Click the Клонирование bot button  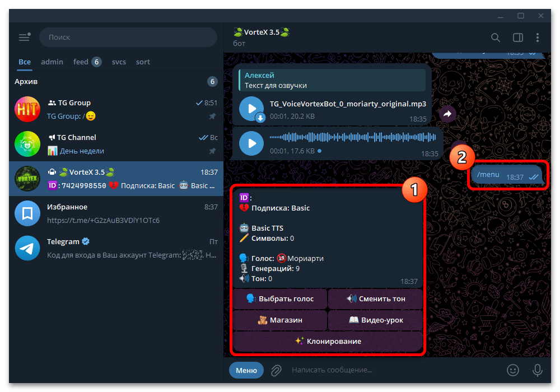click(x=328, y=341)
